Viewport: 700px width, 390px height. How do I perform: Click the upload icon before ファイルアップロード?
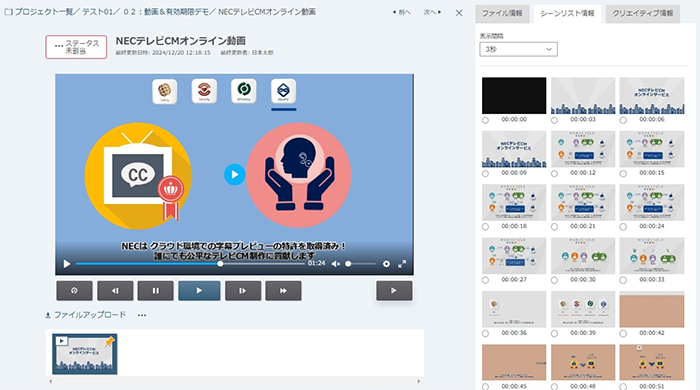[48, 315]
